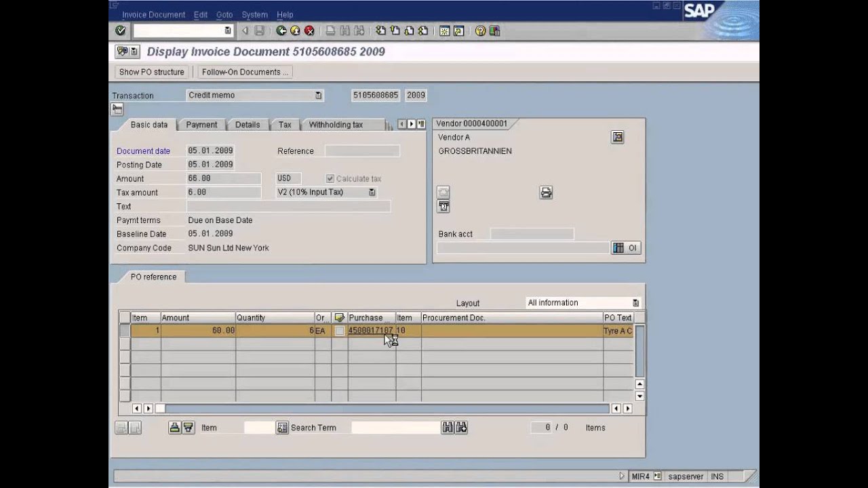Switch to the Tax tab

pos(285,125)
